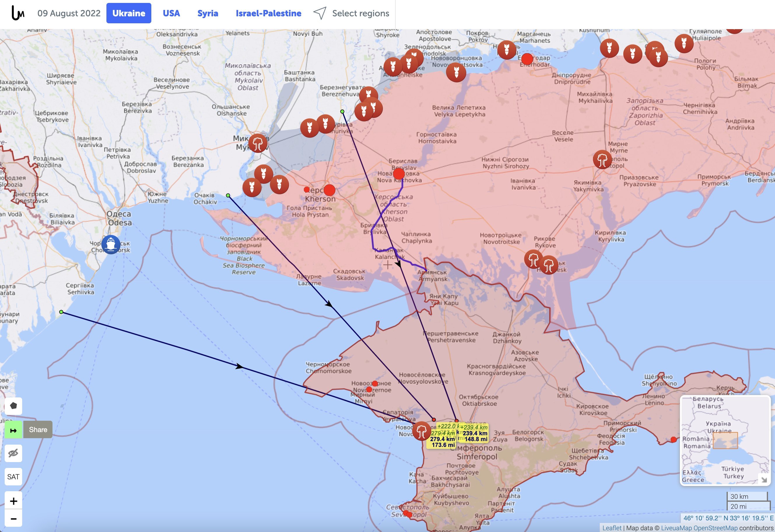Click the large red dot at Kherson
The image size is (775, 532).
pos(329,190)
